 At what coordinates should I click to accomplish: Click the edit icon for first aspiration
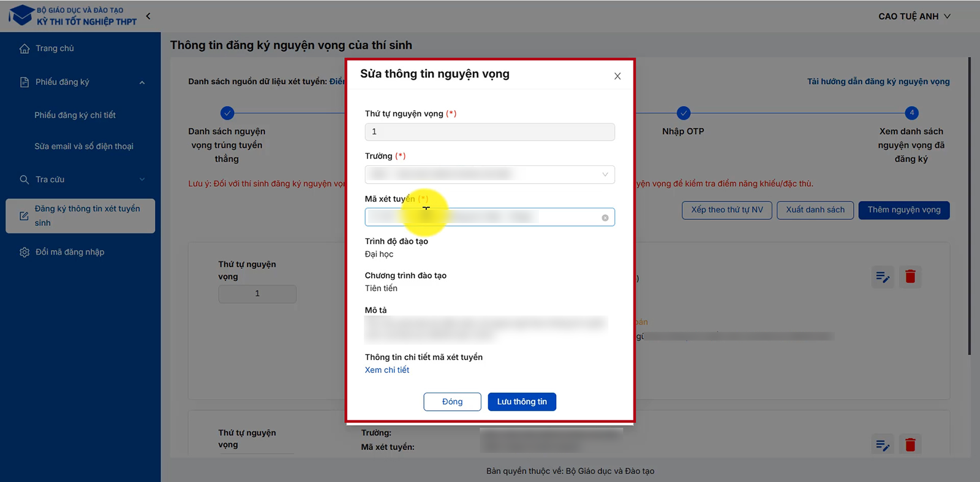(882, 277)
